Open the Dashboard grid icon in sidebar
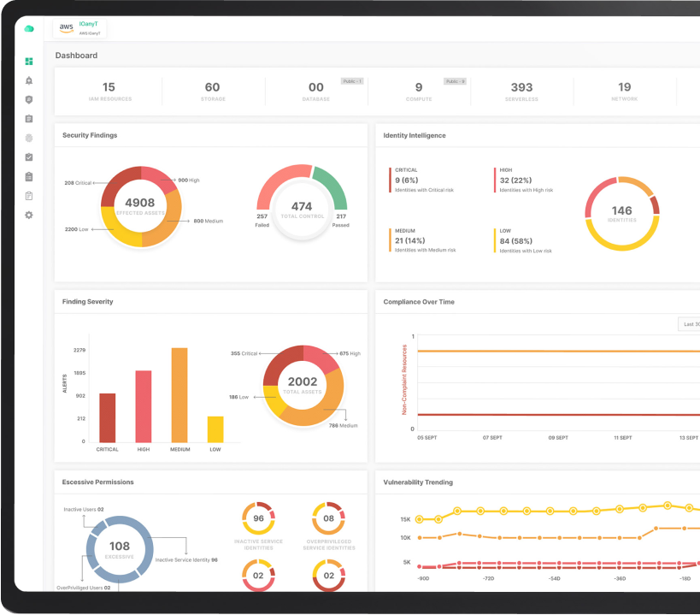700x615 pixels. (x=29, y=62)
